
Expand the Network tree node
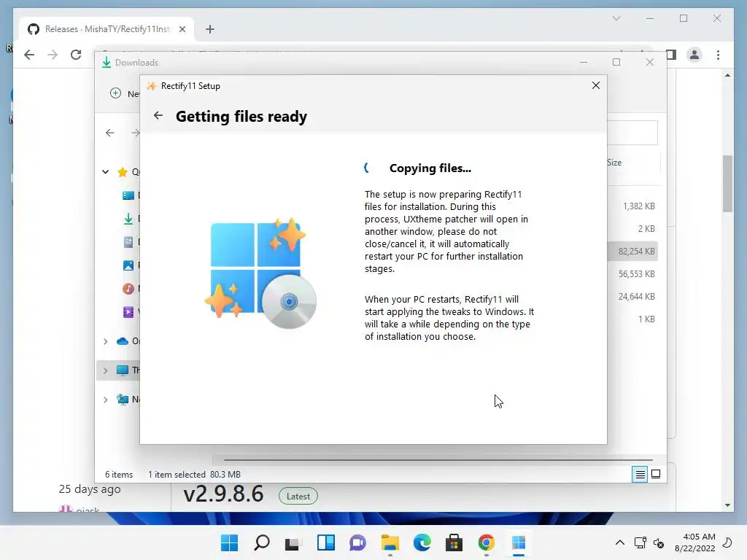pyautogui.click(x=105, y=400)
